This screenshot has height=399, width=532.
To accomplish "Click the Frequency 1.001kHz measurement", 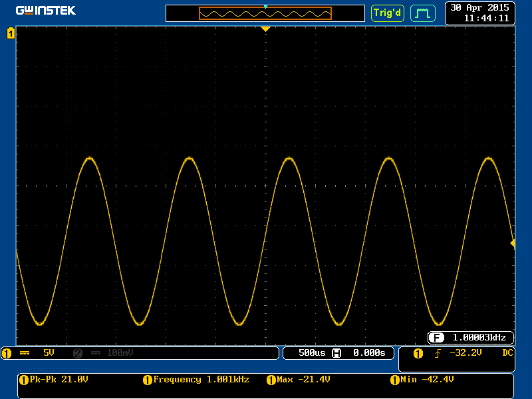I will pyautogui.click(x=201, y=379).
